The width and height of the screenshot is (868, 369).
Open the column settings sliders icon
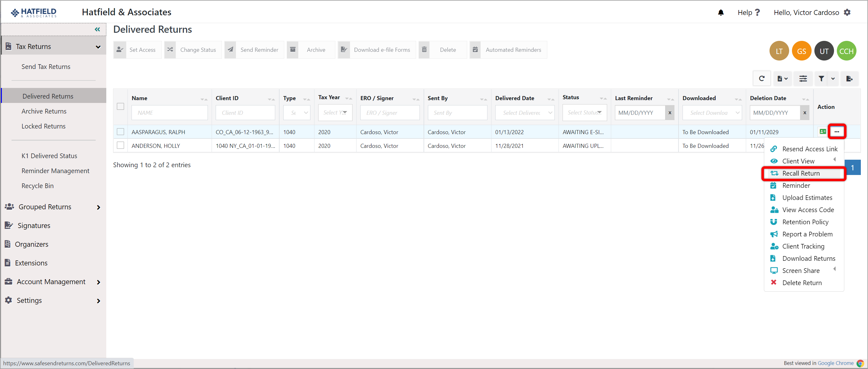coord(803,79)
